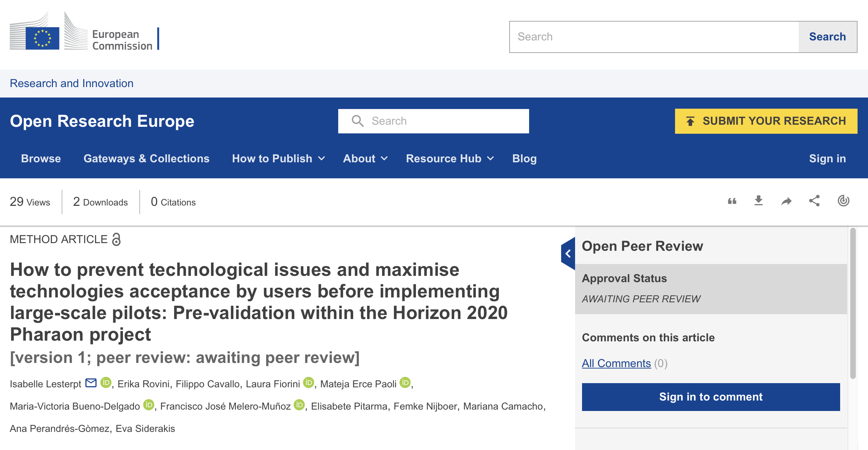Follow the Research and Innovation link
The height and width of the screenshot is (450, 868).
coord(72,83)
